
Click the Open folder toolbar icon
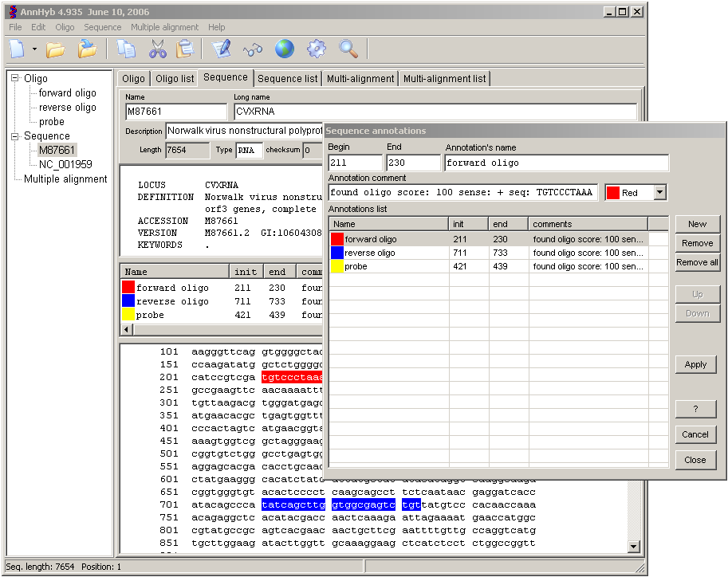pos(55,49)
